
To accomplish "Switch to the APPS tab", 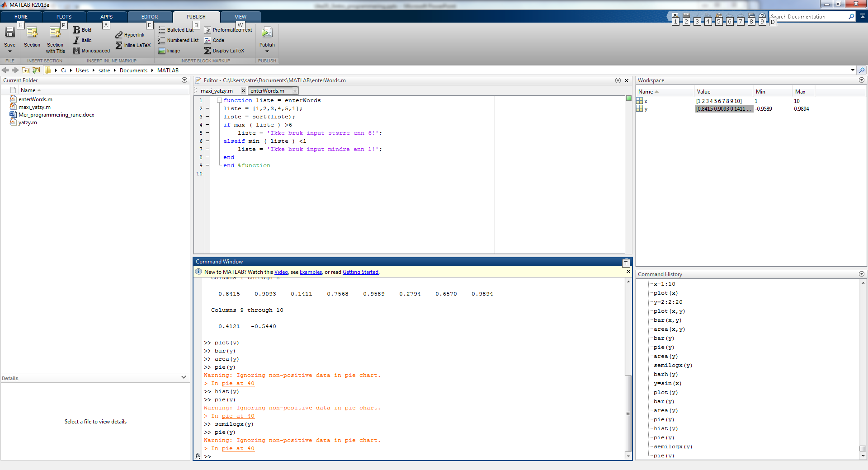I will click(x=106, y=17).
